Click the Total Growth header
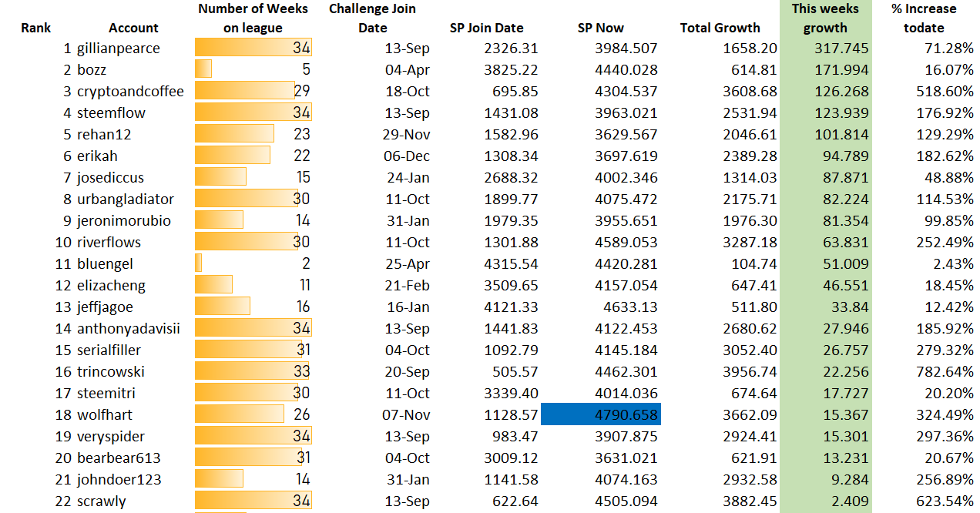980x513 pixels. point(720,28)
